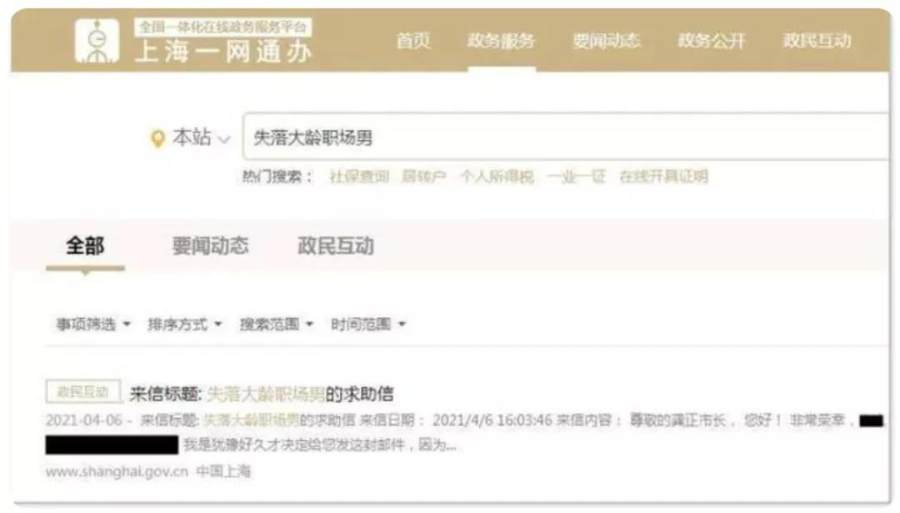Open 政务公开 in the top navigation
Screen dimensions: 900x513
[712, 41]
